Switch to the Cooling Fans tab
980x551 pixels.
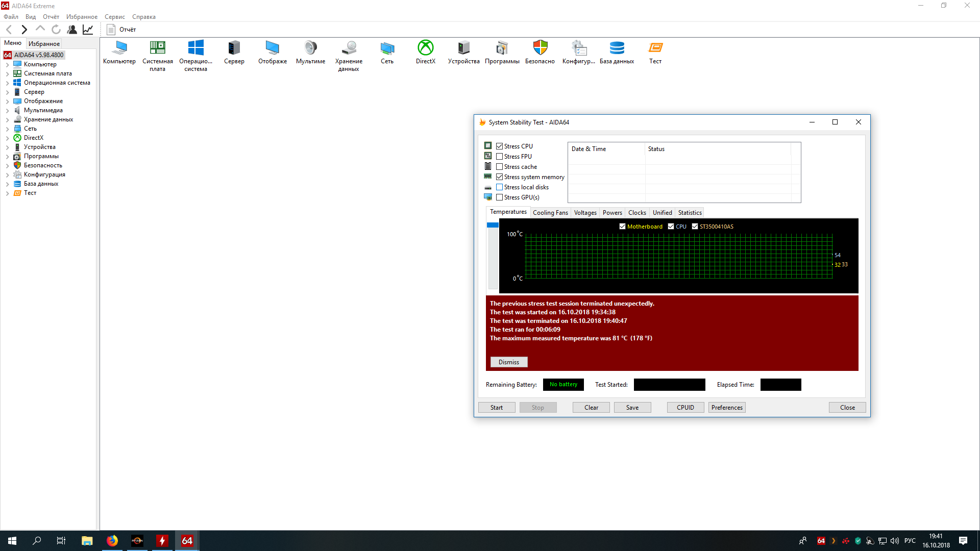(x=550, y=213)
